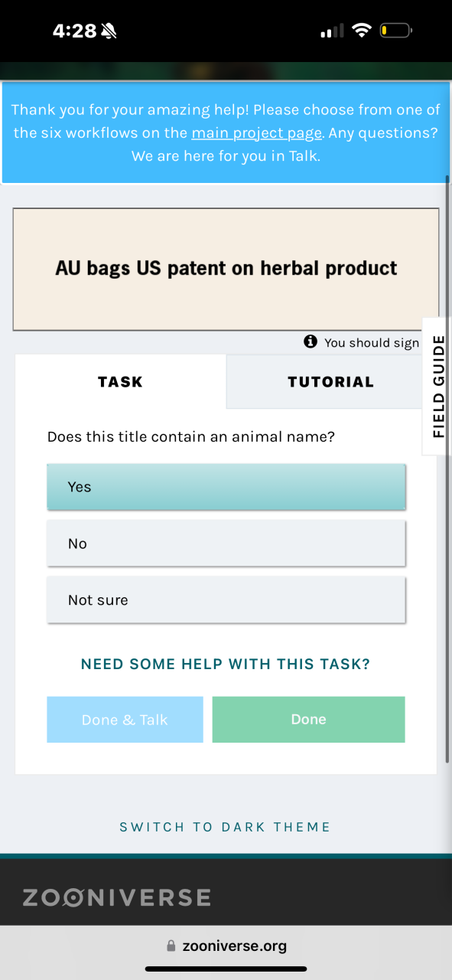Image resolution: width=452 pixels, height=980 pixels.
Task: Submit with the green Done button
Action: click(309, 720)
